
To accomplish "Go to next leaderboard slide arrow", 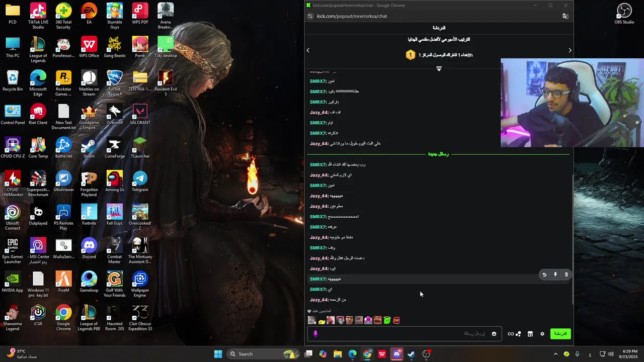I will coord(570,50).
